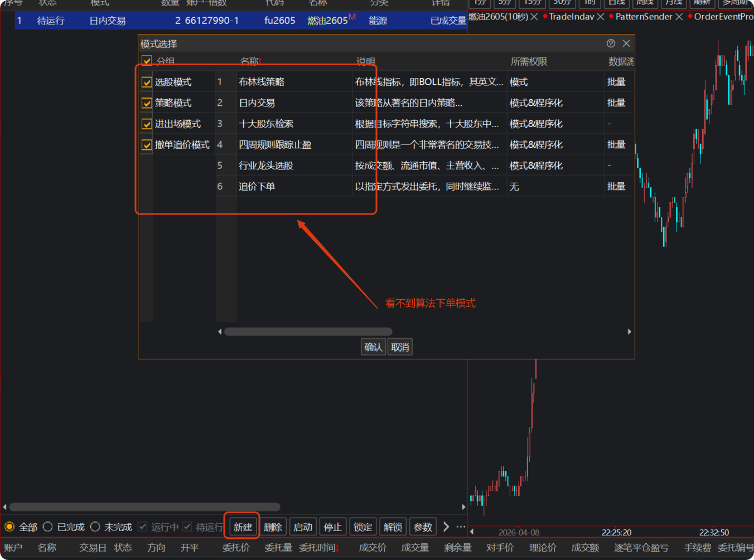Toggle the 撤单追价模式 checkbox
This screenshot has width=754, height=560.
(147, 145)
